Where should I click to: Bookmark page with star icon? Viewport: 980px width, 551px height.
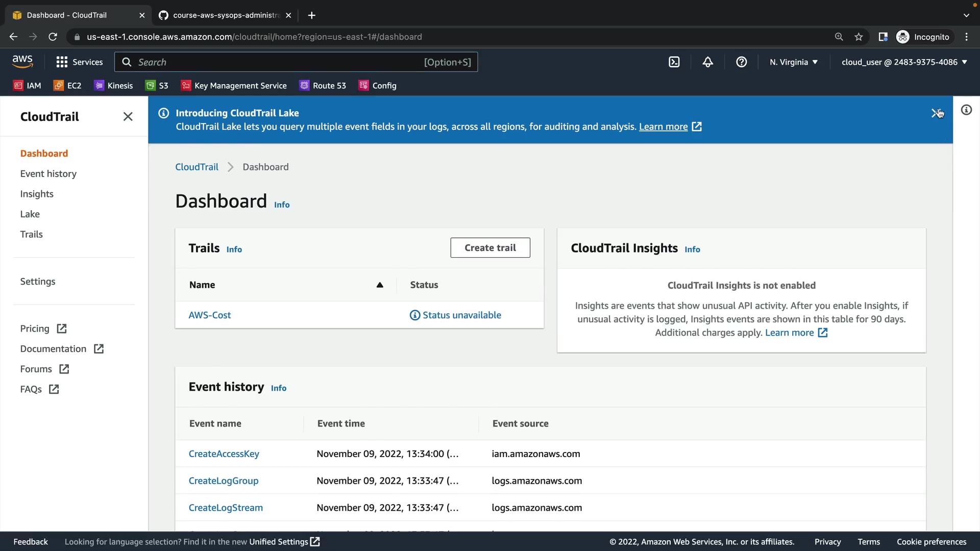(x=859, y=37)
